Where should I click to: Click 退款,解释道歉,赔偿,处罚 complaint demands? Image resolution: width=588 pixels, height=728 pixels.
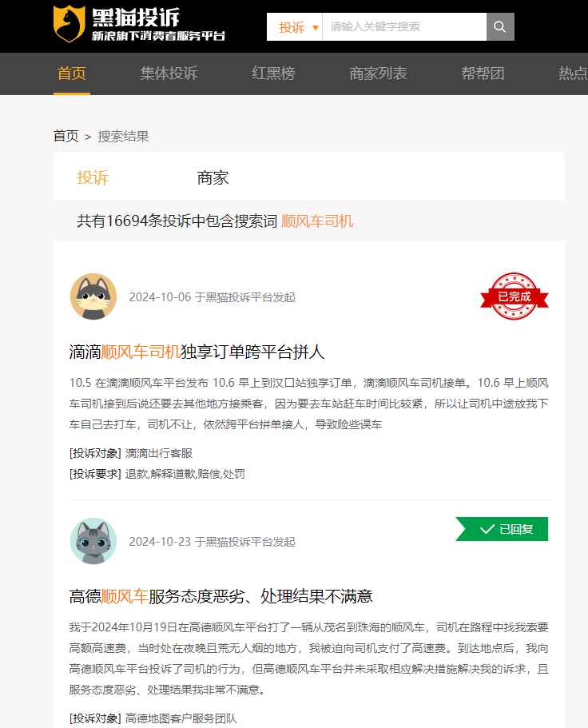(x=185, y=474)
